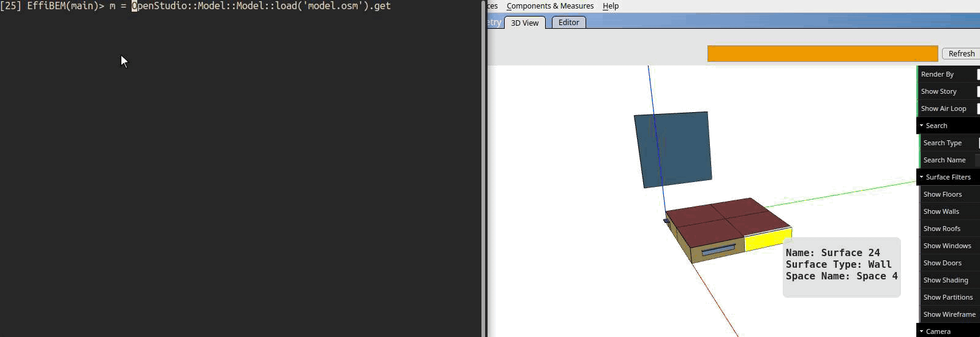The width and height of the screenshot is (980, 337).
Task: Select the yellow highlighted wall surface
Action: tap(768, 239)
